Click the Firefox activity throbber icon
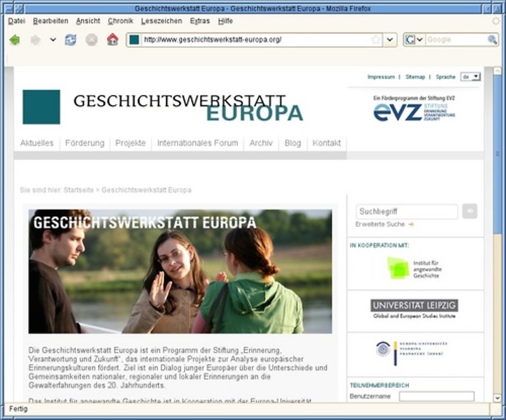This screenshot has width=506, height=420. [x=495, y=22]
